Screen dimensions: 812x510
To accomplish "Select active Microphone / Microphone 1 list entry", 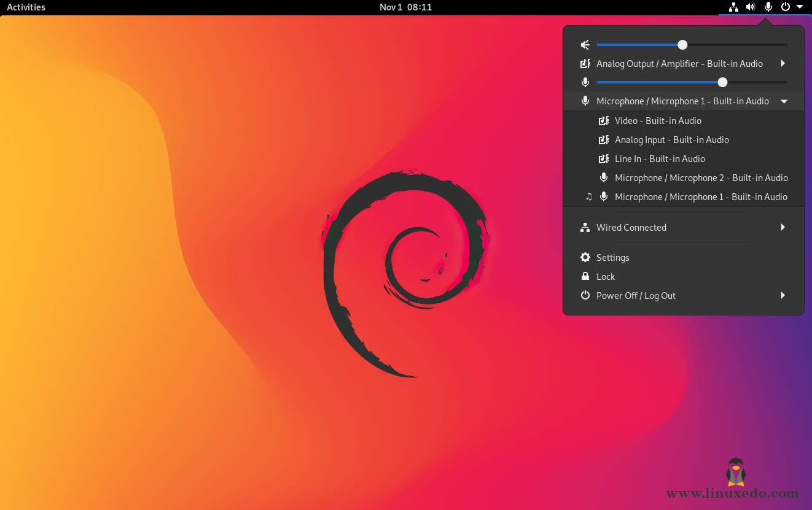I will (x=684, y=197).
